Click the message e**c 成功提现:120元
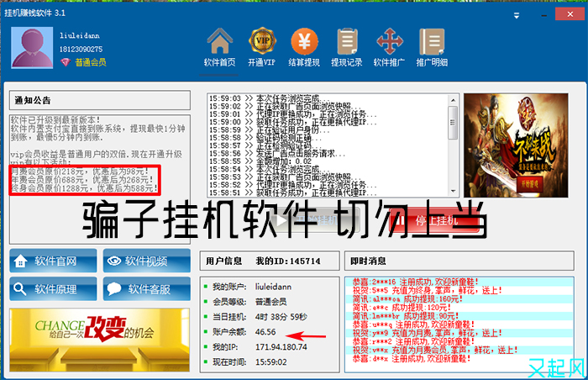588x380 pixels. click(x=402, y=308)
